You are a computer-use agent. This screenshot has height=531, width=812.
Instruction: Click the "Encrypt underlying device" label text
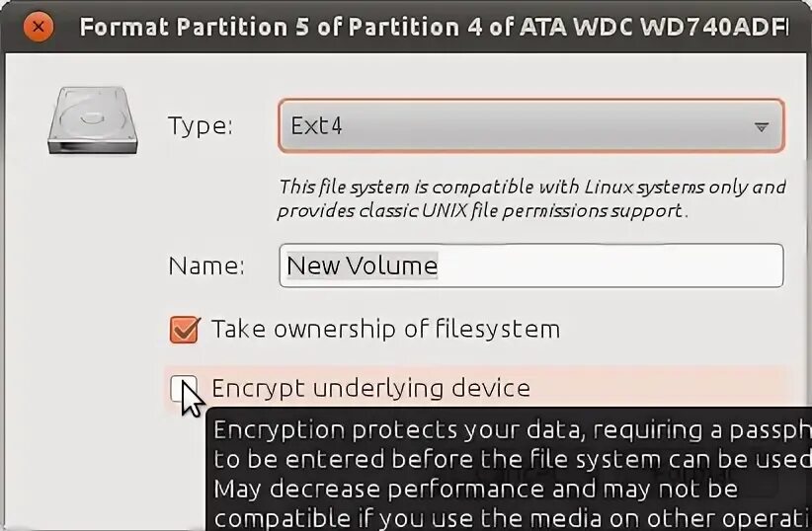[x=370, y=388]
